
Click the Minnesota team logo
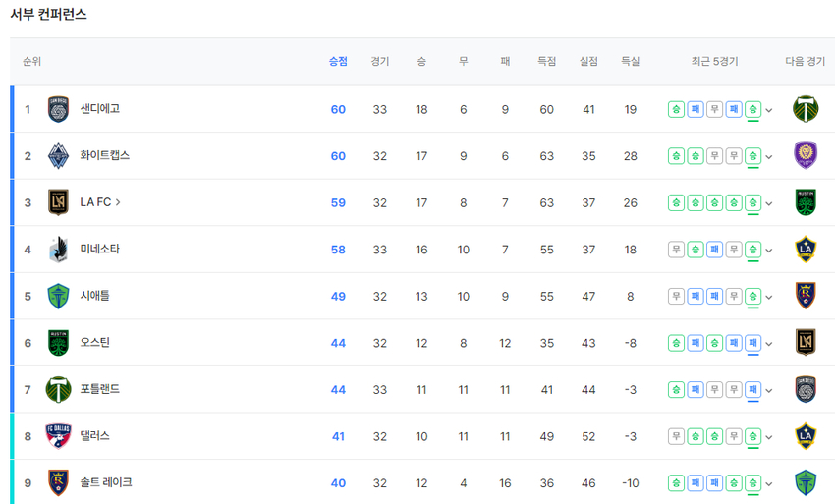pyautogui.click(x=59, y=250)
